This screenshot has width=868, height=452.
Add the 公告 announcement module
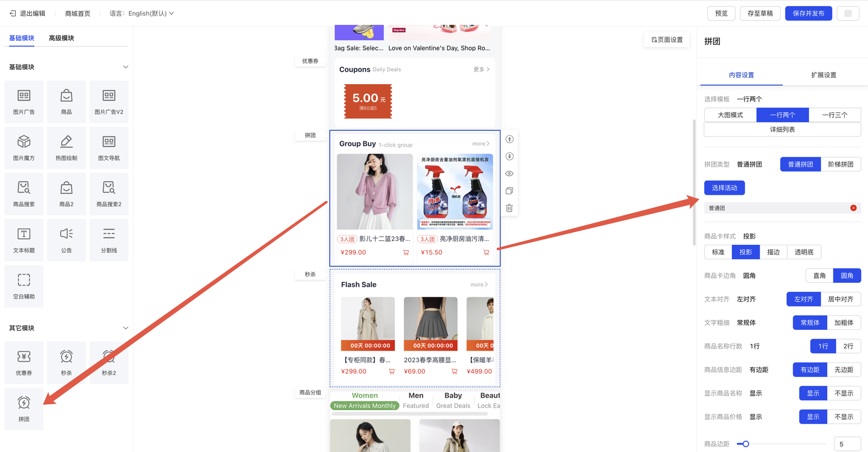click(x=66, y=240)
